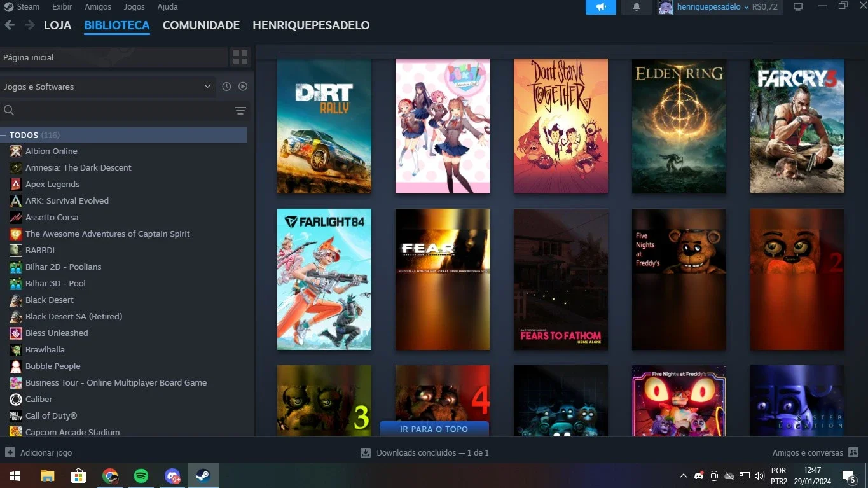Click the Steam announcements megaphone button
Screen dimensions: 868x488
coord(601,7)
